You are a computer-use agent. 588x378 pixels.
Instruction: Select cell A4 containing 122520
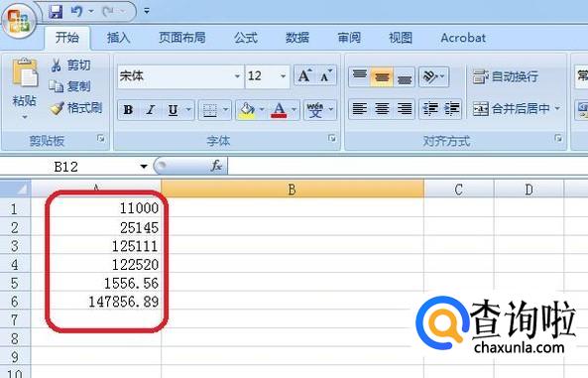tap(96, 264)
